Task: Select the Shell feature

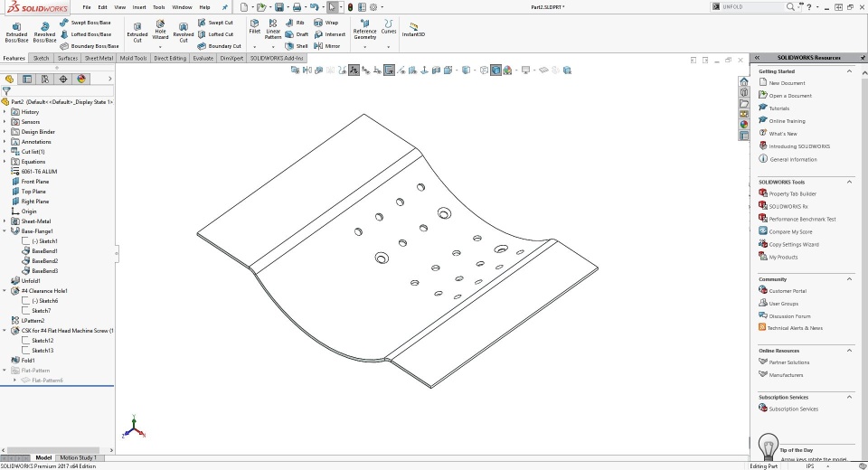Action: tap(297, 46)
